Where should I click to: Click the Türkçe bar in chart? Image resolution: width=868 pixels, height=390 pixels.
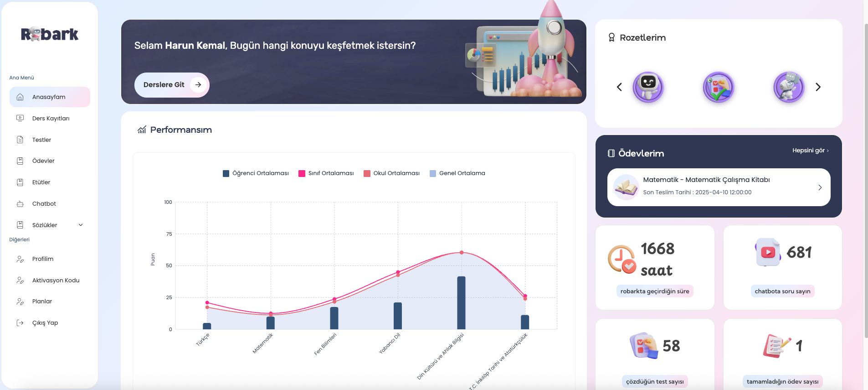(207, 326)
